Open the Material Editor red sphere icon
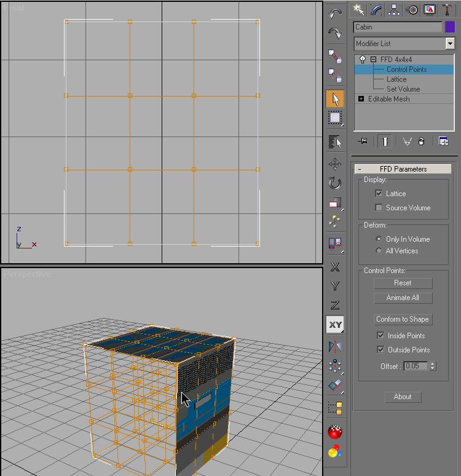The image size is (461, 476). pos(335,431)
